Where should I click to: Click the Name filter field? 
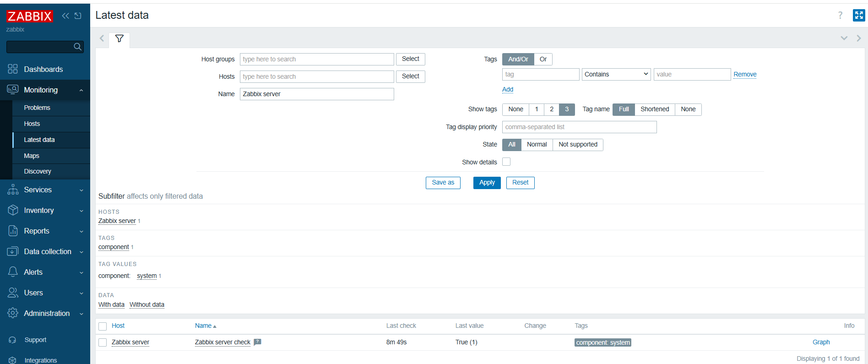[317, 94]
